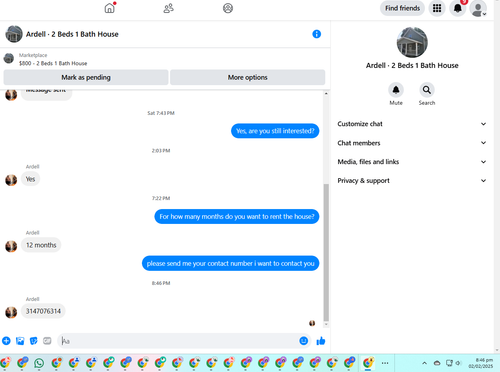500x372 pixels.
Task: Click the conversation scrollbar thumb
Action: pyautogui.click(x=326, y=252)
